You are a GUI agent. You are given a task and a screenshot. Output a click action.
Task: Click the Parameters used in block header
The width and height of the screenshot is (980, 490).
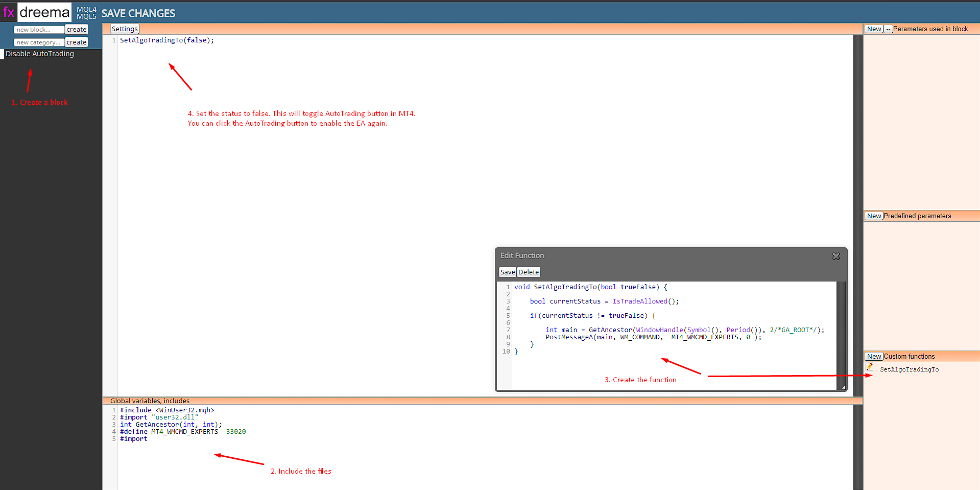click(x=930, y=29)
